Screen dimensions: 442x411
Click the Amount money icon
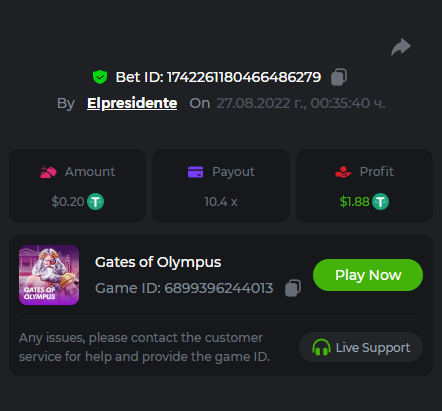coord(48,172)
